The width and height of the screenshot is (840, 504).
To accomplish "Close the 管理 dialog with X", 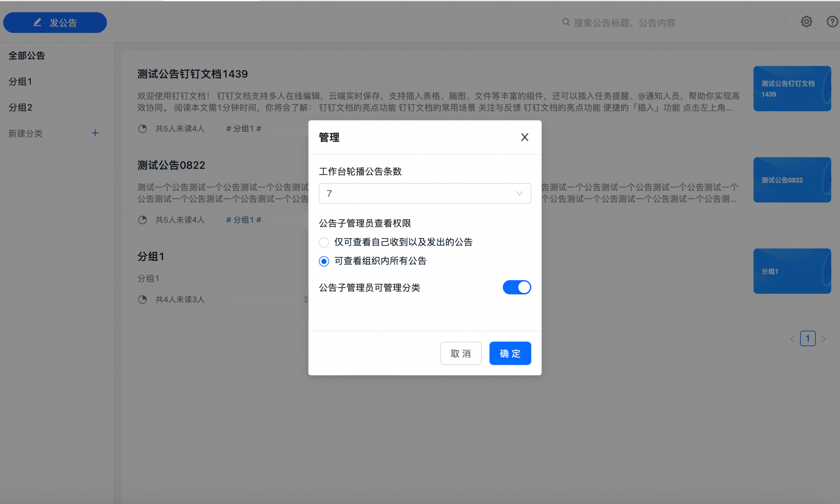I will pyautogui.click(x=525, y=137).
